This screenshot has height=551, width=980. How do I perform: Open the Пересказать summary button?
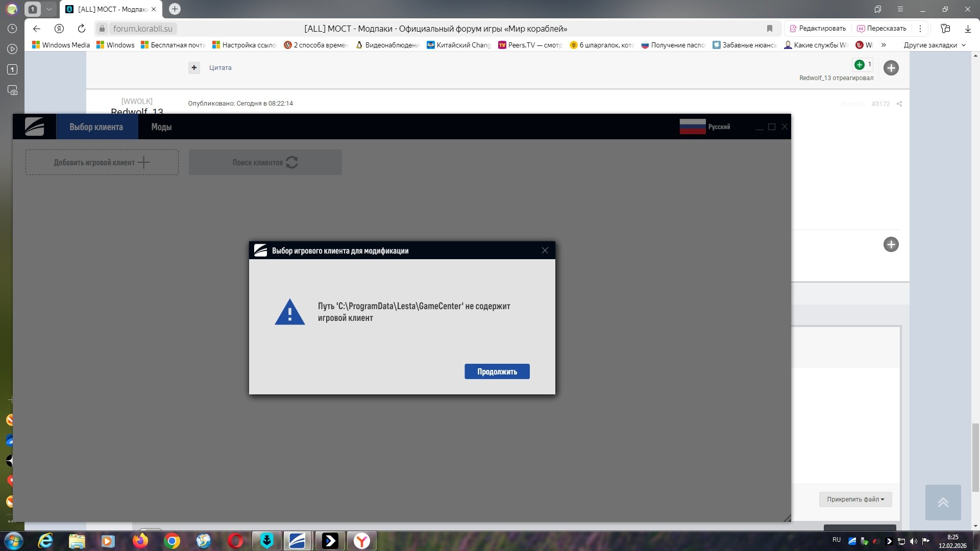pos(881,29)
